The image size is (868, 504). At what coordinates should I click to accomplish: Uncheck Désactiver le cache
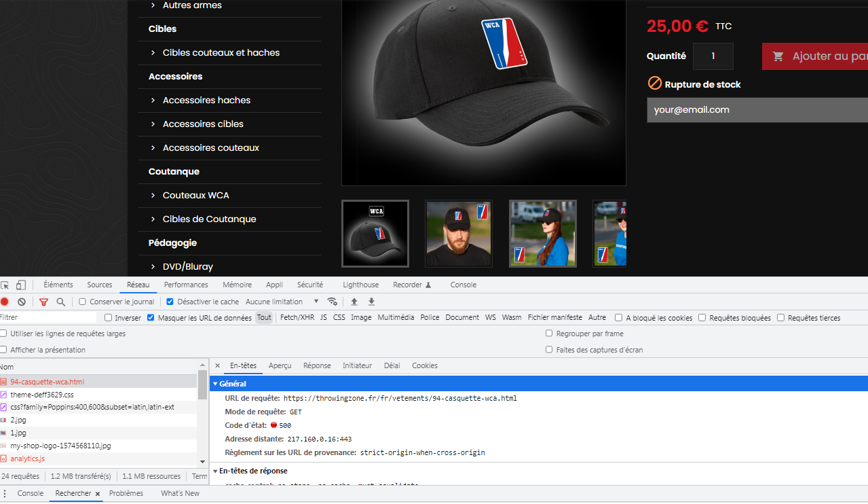170,302
